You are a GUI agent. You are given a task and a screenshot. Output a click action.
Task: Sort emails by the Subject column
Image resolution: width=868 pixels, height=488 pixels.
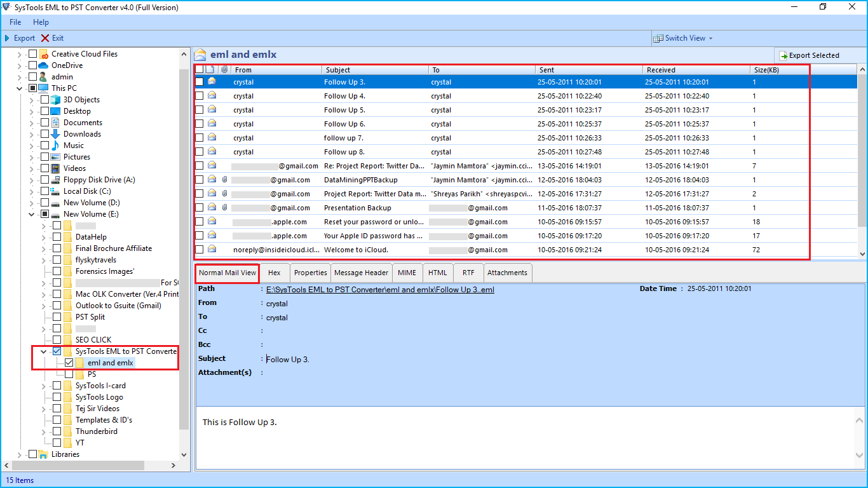[x=375, y=70]
